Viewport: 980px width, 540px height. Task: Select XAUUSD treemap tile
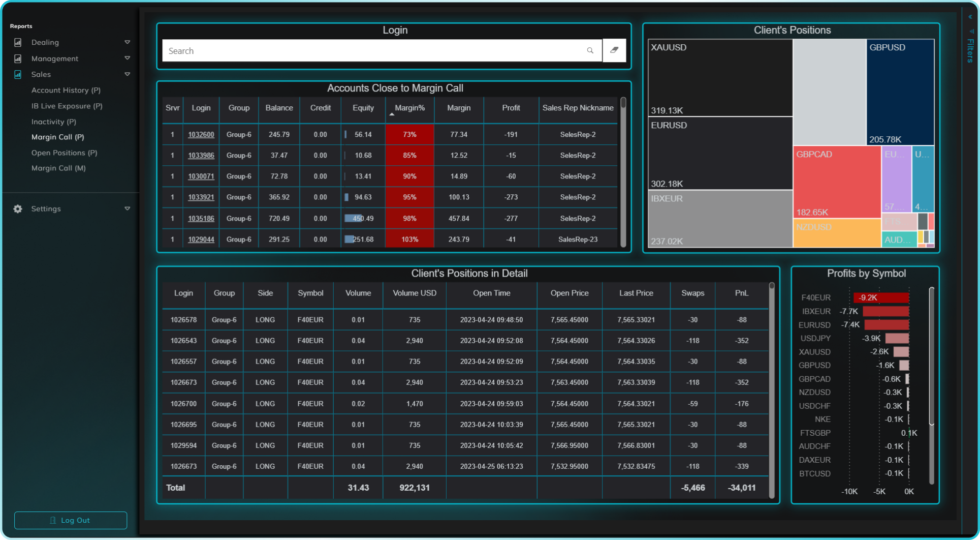[x=720, y=78]
